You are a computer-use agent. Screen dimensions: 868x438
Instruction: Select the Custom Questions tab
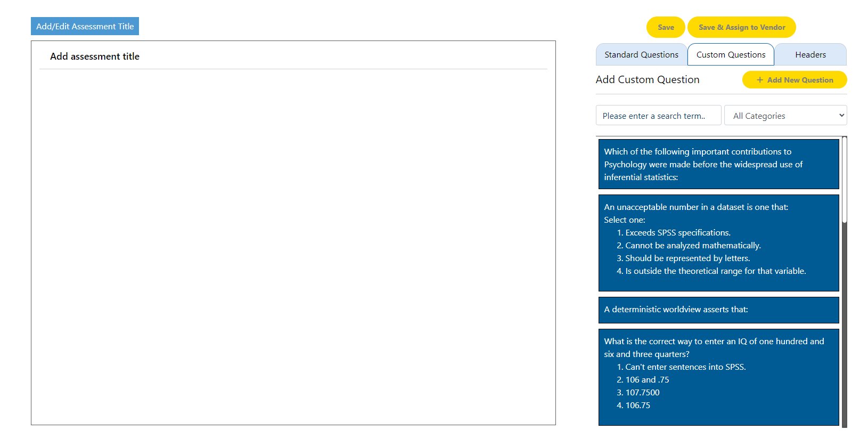coord(731,55)
